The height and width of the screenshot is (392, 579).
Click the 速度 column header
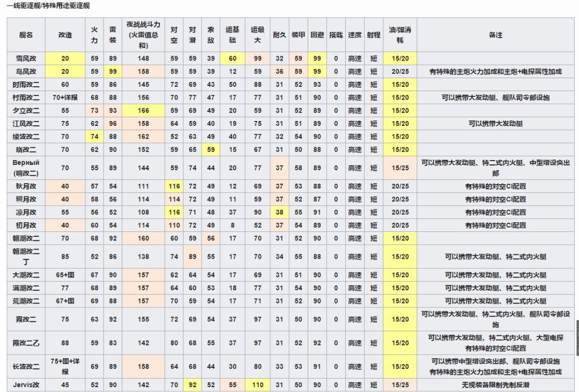click(355, 35)
